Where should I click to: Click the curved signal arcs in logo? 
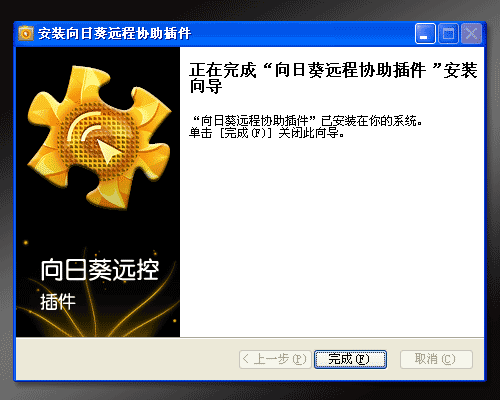(x=83, y=127)
